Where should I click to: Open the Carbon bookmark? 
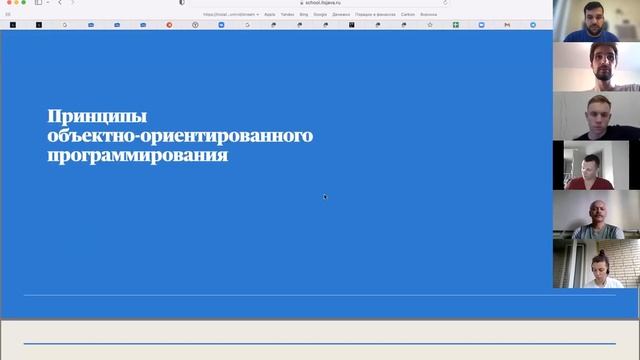point(408,14)
